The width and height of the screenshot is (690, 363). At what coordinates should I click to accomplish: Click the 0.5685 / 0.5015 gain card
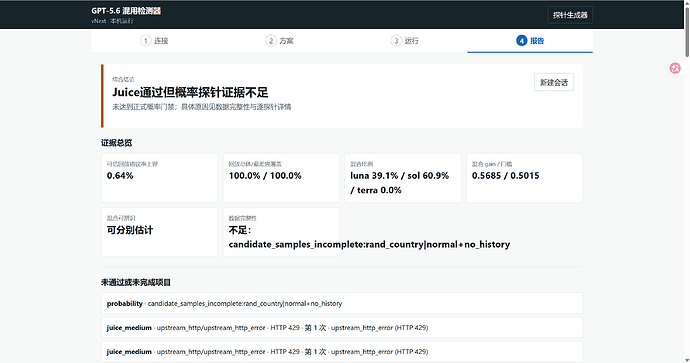pos(524,178)
